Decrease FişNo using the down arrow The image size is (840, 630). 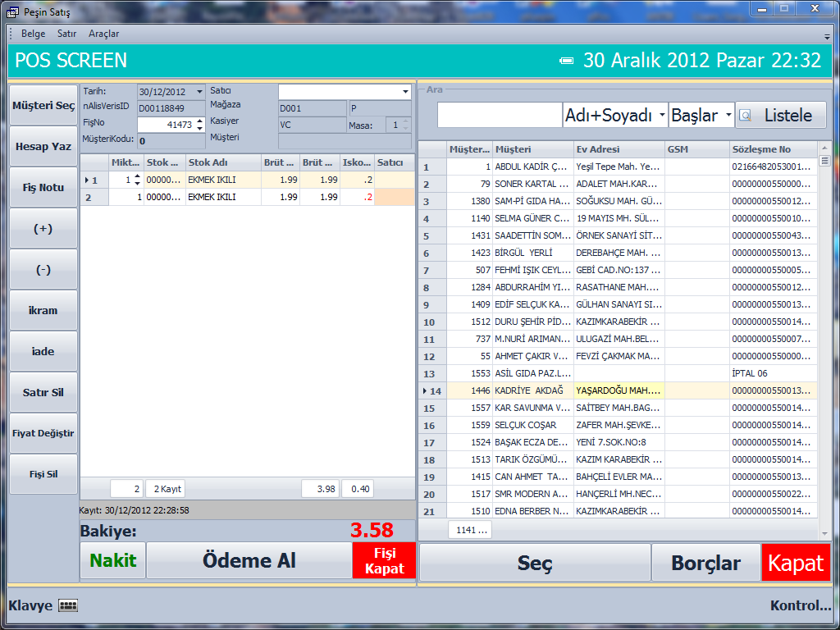(199, 129)
